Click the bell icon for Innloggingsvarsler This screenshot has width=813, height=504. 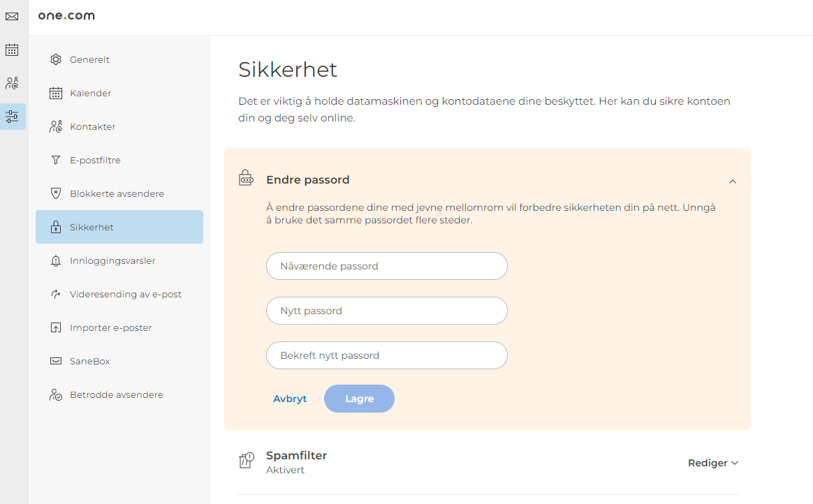point(55,260)
